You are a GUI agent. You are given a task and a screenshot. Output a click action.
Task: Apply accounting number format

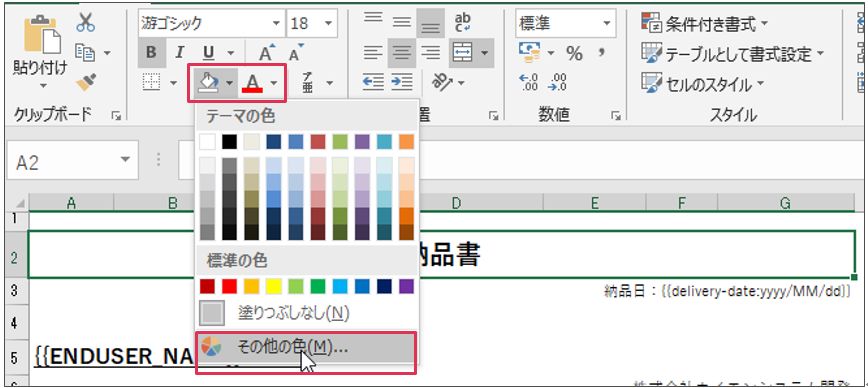(x=529, y=52)
